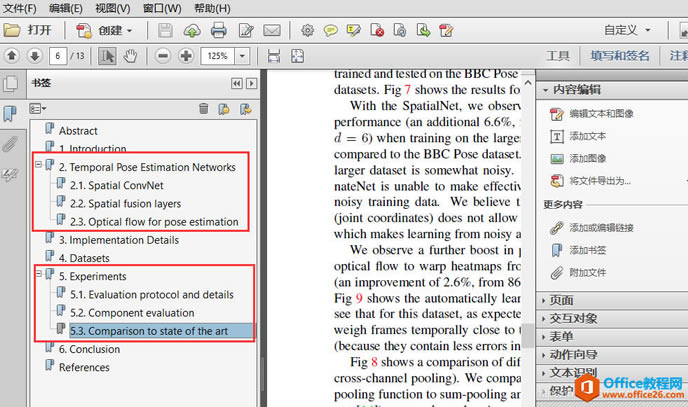Switch to 填写和签名 pane tab
Viewport: 688px width, 407px height.
[620, 56]
